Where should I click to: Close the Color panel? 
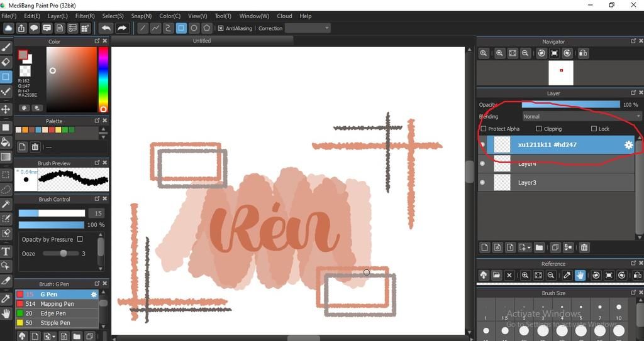(105, 41)
